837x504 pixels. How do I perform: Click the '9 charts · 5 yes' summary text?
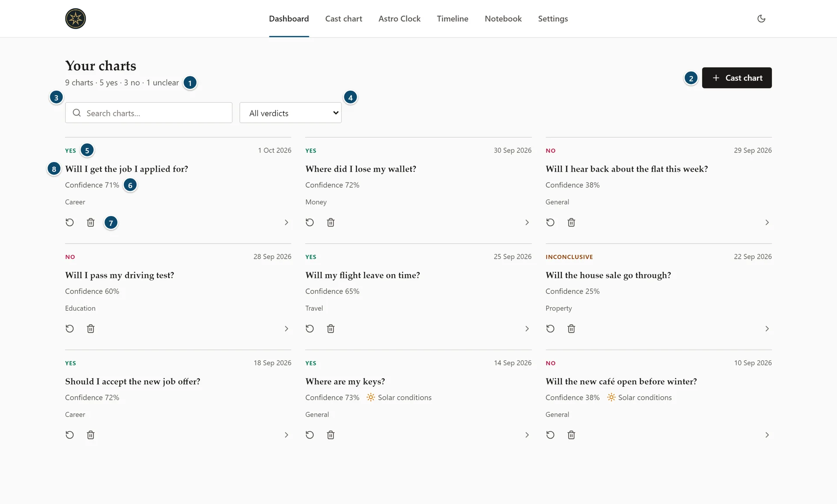pos(122,83)
